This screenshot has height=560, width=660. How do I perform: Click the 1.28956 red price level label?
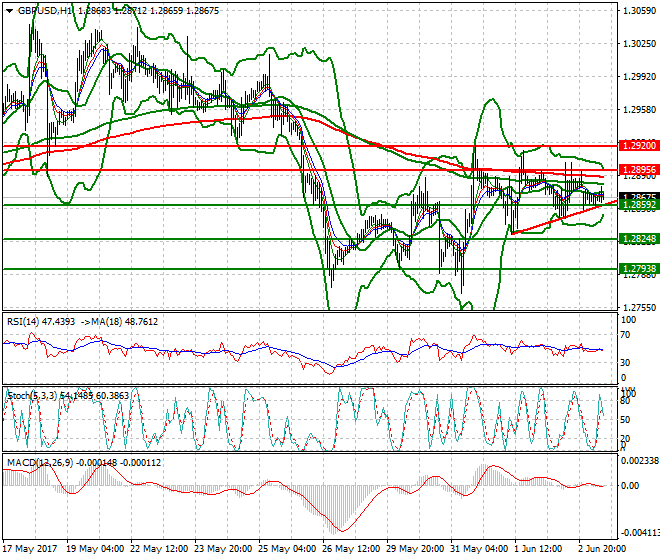tap(639, 170)
